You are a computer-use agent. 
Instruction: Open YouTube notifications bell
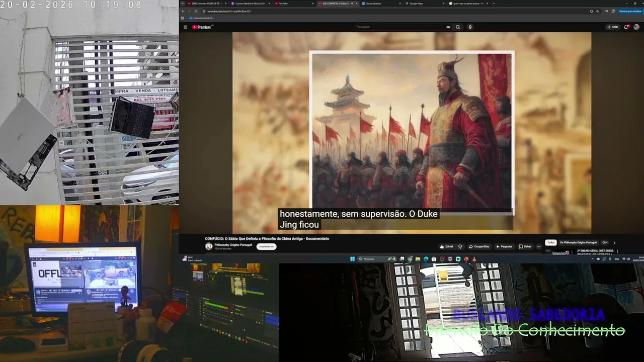point(627,27)
